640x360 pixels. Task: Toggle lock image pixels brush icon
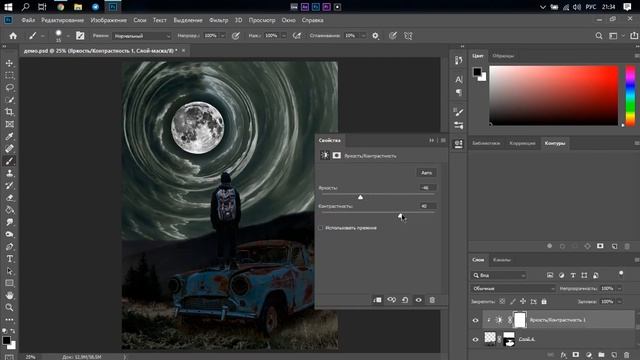(513, 302)
